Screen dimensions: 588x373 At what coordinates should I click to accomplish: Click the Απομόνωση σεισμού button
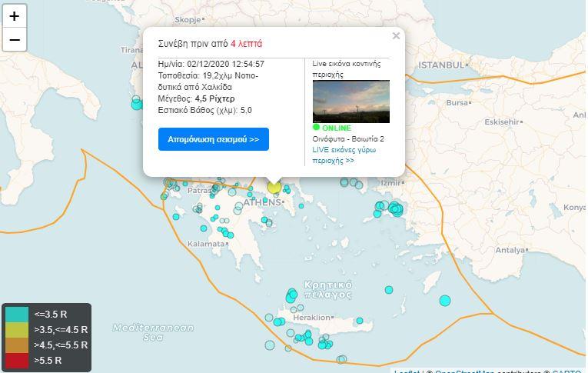point(213,139)
